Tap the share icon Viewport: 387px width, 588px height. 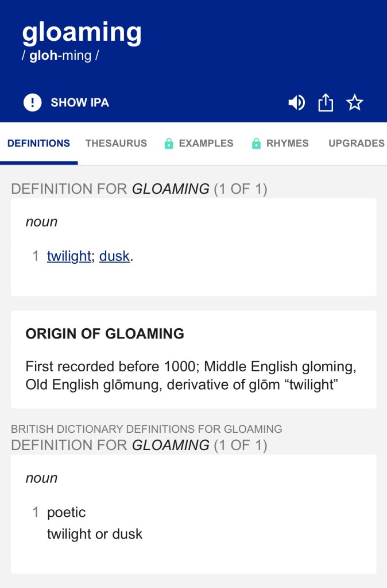[326, 103]
